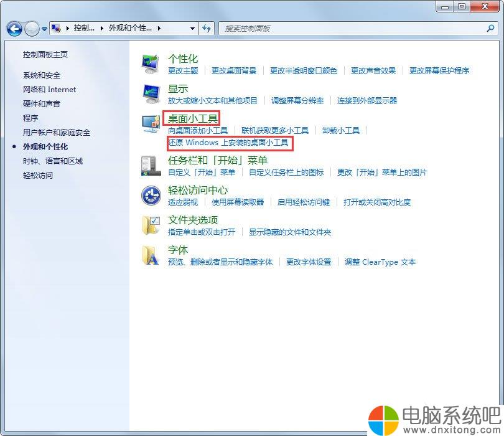Viewport: 504px width, 436px height.
Task: Expand the address bar history dropdown
Action: coord(192,28)
